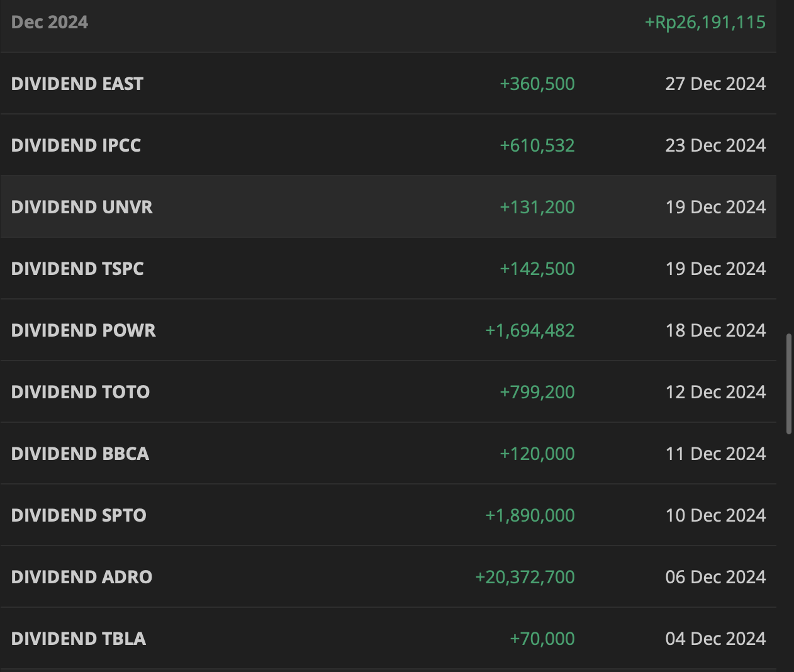The image size is (794, 672).
Task: Click the 12 Dec 2024 date
Action: click(x=715, y=392)
